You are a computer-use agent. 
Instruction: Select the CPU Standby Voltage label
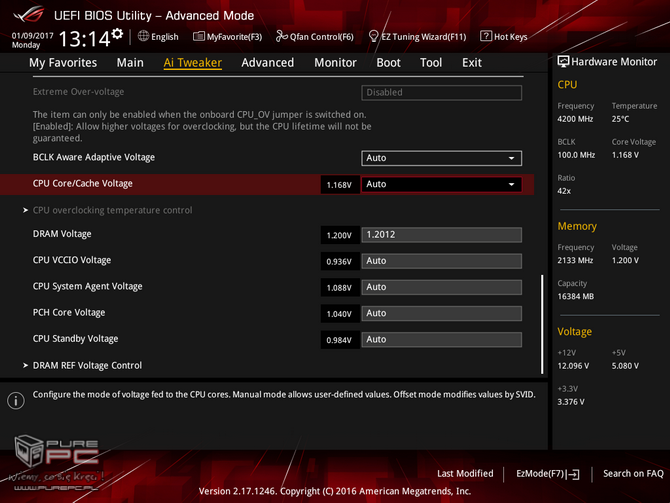pyautogui.click(x=76, y=339)
